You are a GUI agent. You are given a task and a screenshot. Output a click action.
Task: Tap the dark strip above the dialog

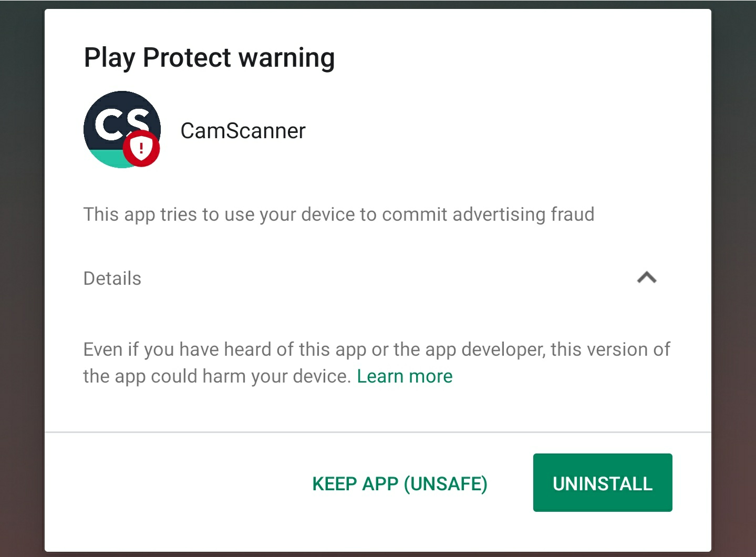378,4
